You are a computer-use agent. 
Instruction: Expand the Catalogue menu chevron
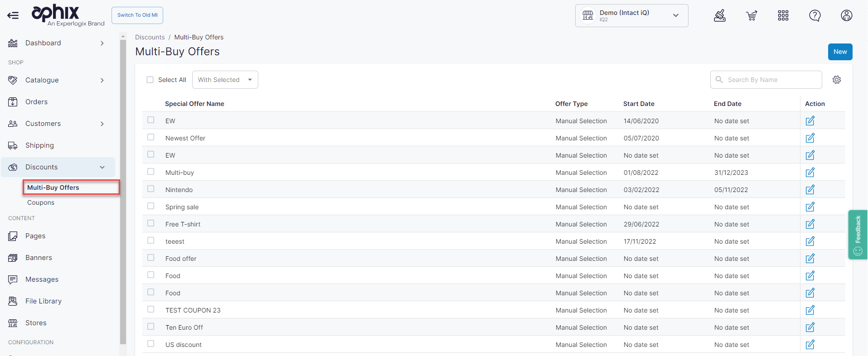[102, 80]
